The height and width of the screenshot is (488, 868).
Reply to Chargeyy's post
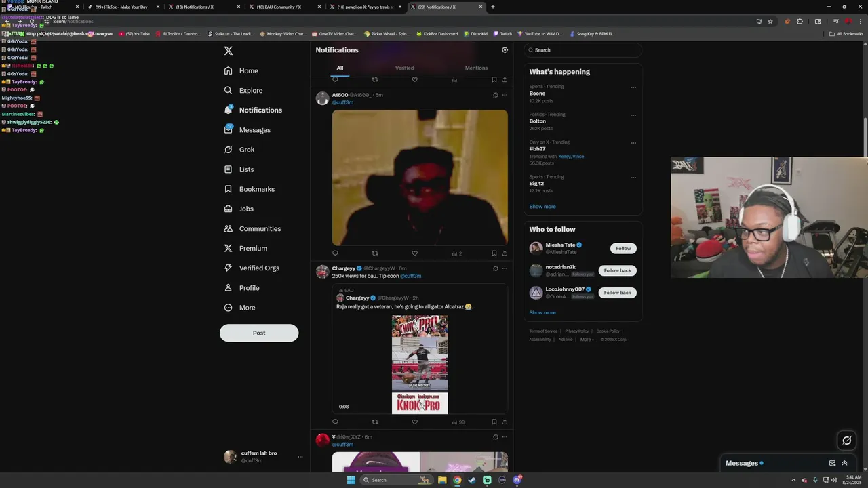pos(335,422)
